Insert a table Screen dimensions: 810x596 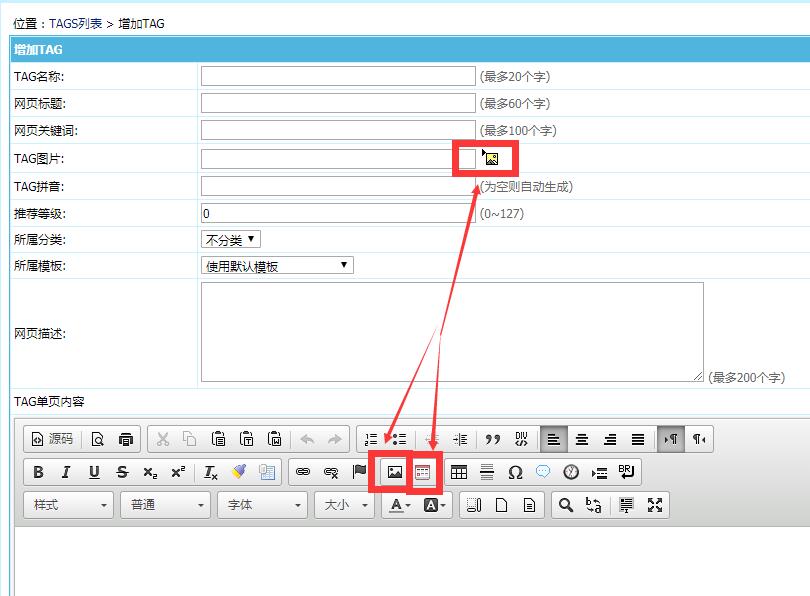[x=459, y=472]
